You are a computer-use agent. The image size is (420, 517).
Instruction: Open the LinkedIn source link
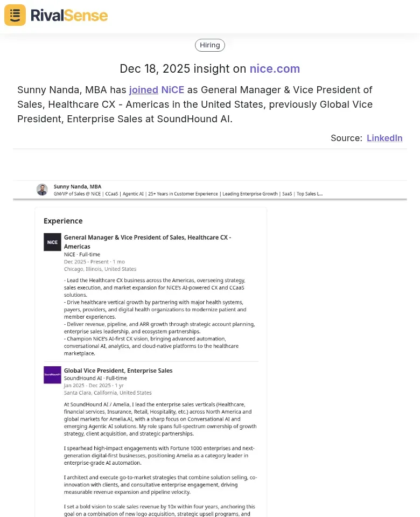point(384,138)
